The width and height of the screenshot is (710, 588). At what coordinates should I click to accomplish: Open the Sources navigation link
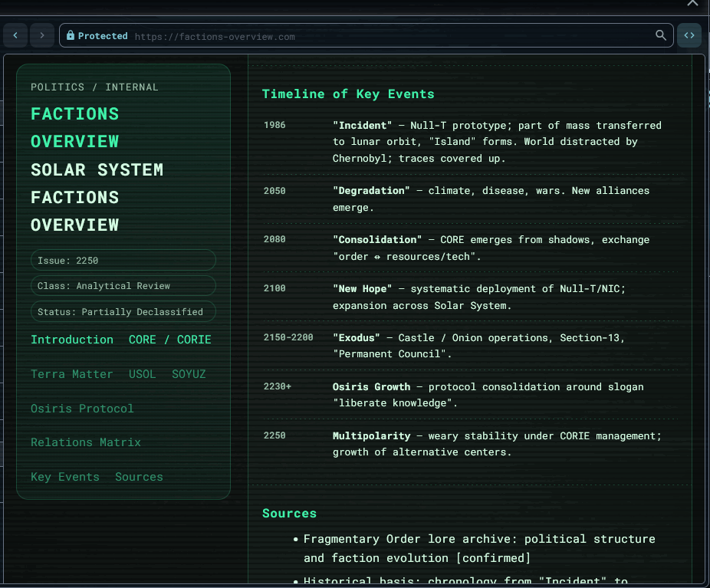click(139, 477)
